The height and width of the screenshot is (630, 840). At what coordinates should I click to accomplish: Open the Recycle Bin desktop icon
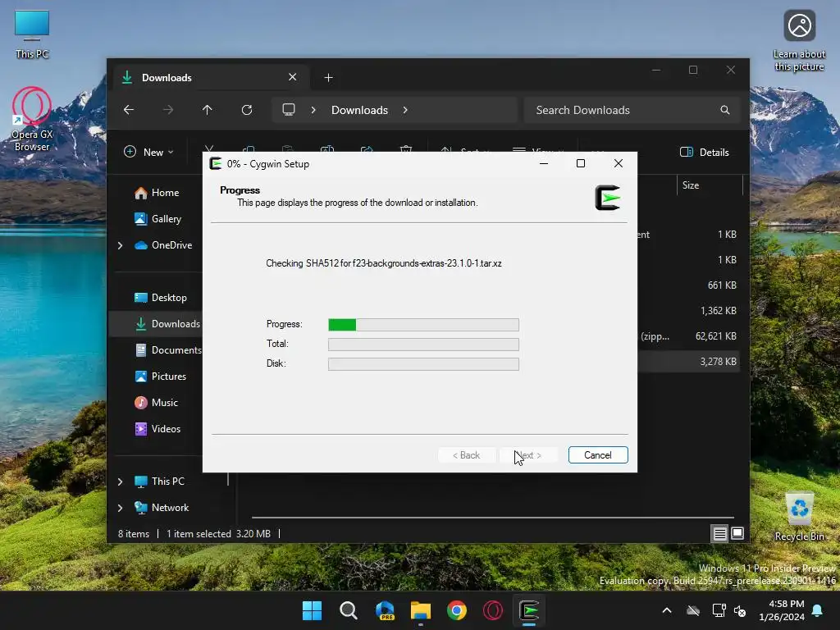[799, 516]
